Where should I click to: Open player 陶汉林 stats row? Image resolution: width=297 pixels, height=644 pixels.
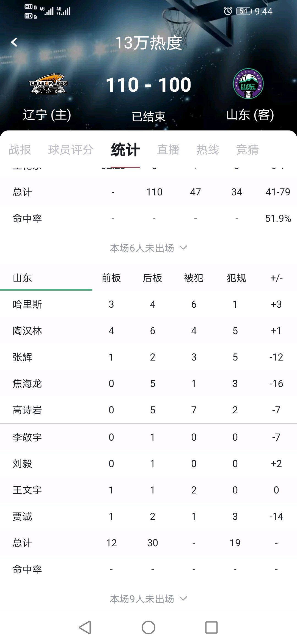(x=148, y=331)
